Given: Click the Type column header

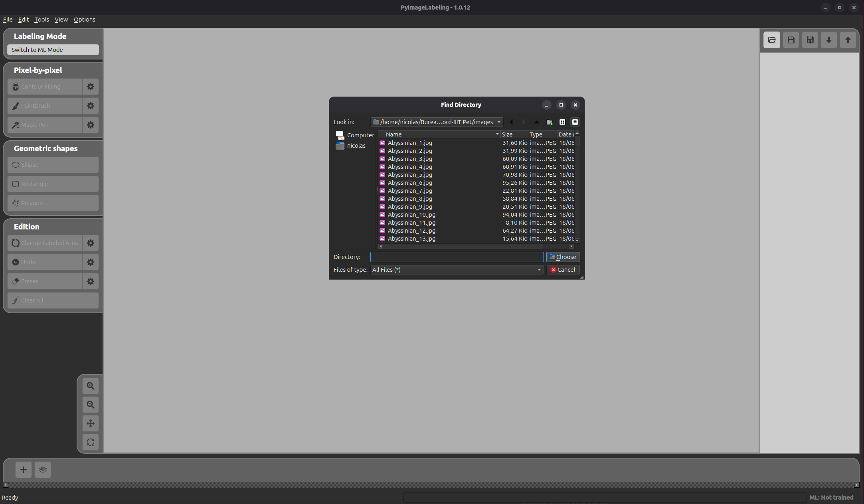Looking at the screenshot, I should (542, 134).
